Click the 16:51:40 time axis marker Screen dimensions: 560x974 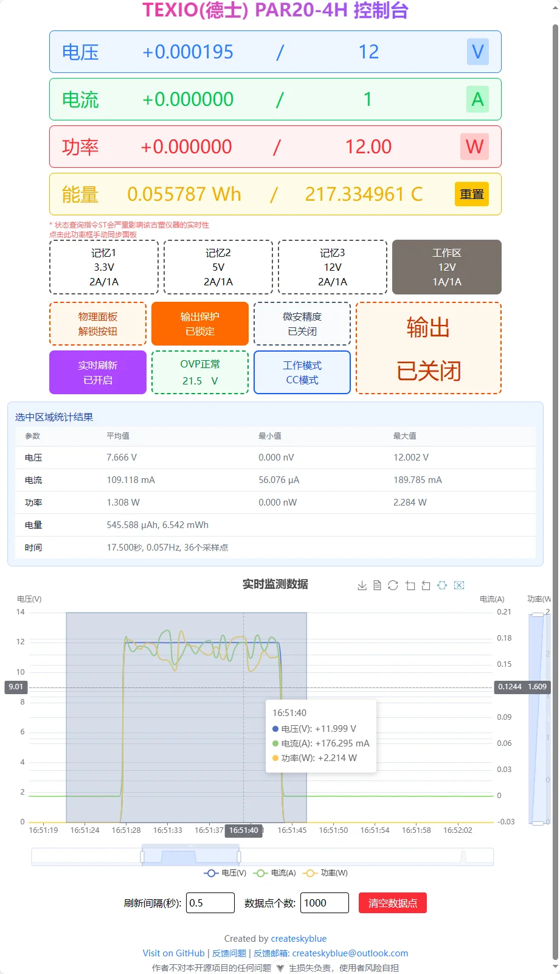point(244,830)
